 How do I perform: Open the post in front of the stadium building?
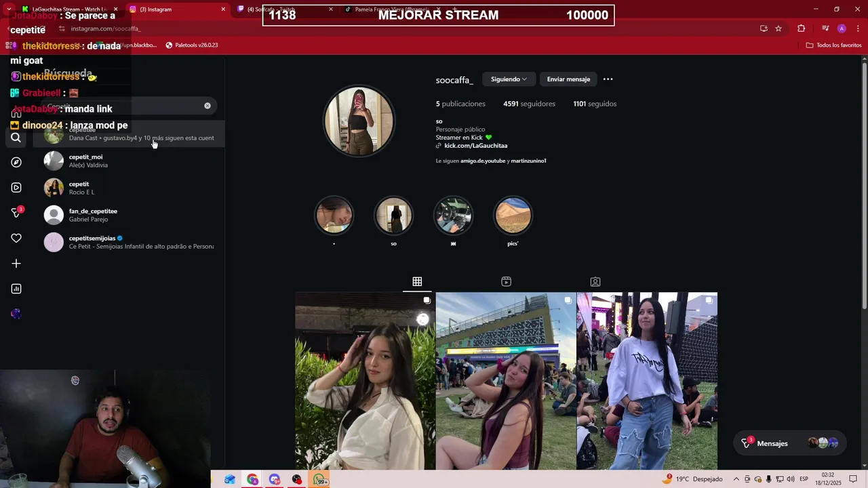pyautogui.click(x=506, y=381)
